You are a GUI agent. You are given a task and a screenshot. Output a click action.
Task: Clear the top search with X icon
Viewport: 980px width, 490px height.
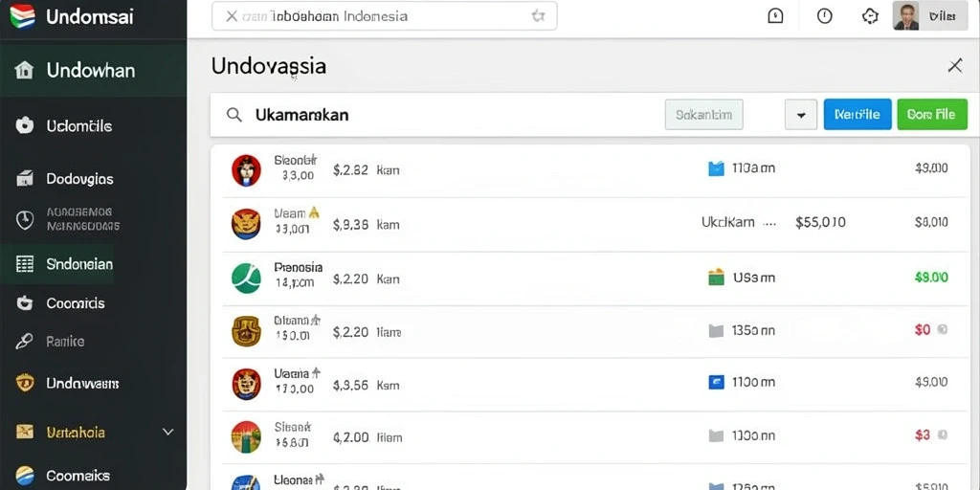coord(232,16)
